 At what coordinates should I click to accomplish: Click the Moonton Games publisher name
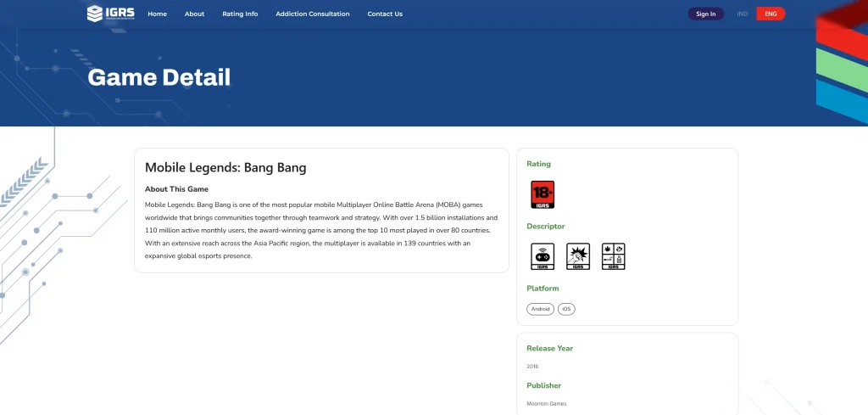pos(546,403)
